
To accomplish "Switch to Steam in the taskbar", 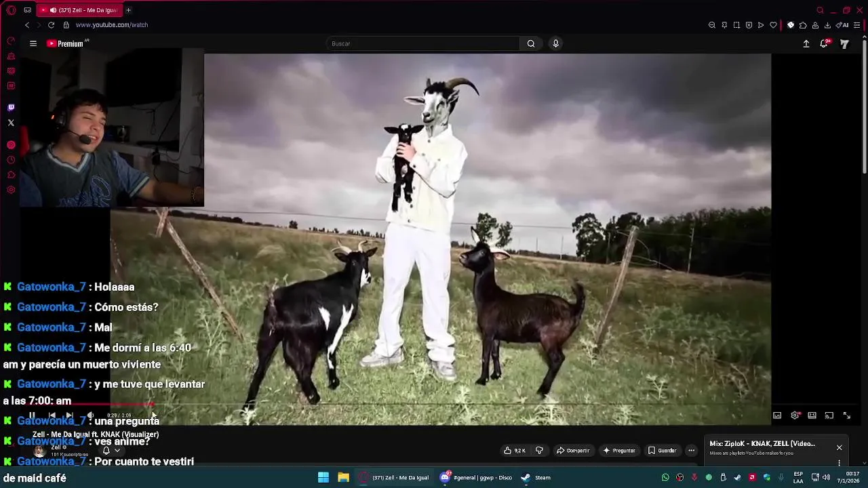I will (x=536, y=477).
